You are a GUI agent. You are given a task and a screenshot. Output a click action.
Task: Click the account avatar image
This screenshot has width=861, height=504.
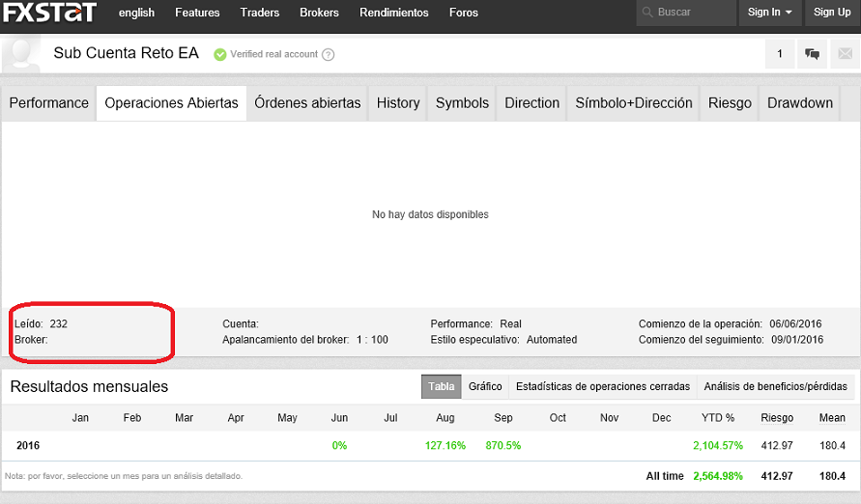point(21,55)
